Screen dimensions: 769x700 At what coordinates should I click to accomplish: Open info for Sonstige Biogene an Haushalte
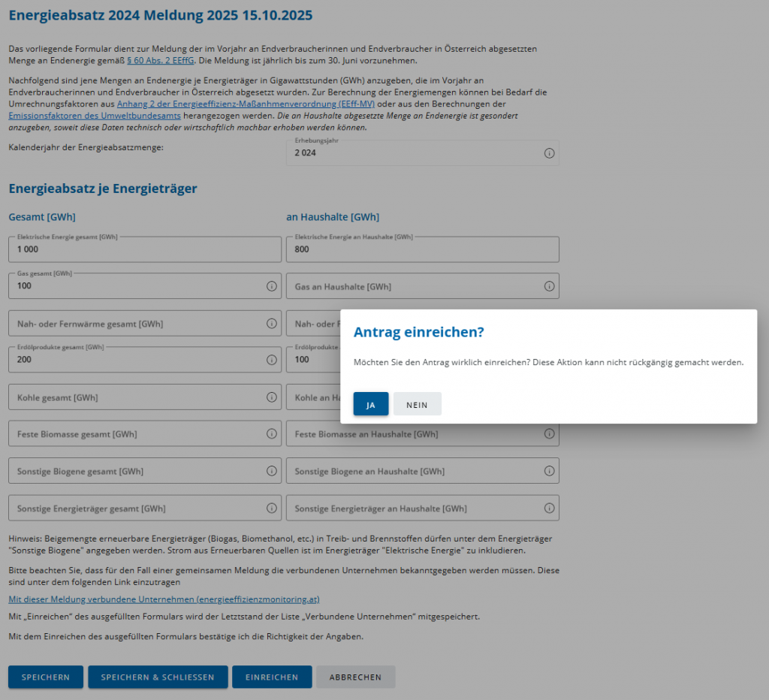coord(549,471)
